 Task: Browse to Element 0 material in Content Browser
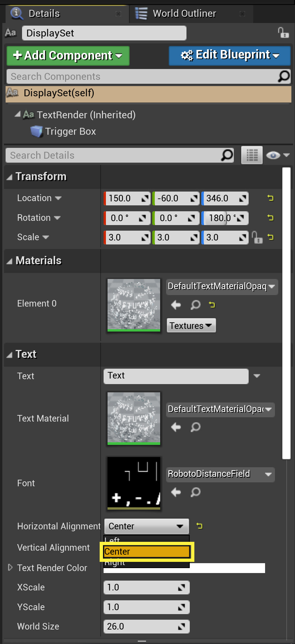[195, 305]
